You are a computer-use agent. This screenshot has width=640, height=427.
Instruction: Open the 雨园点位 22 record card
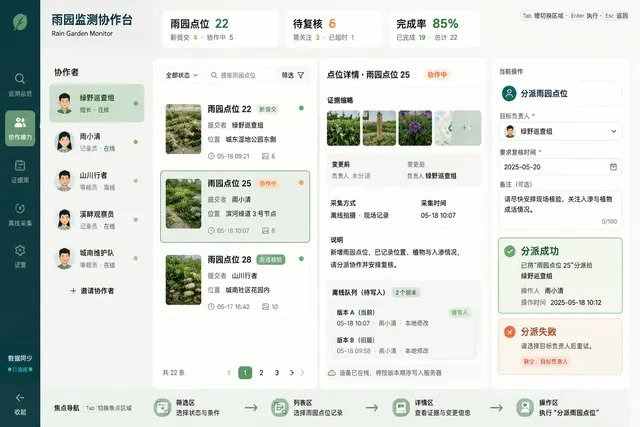[235, 131]
